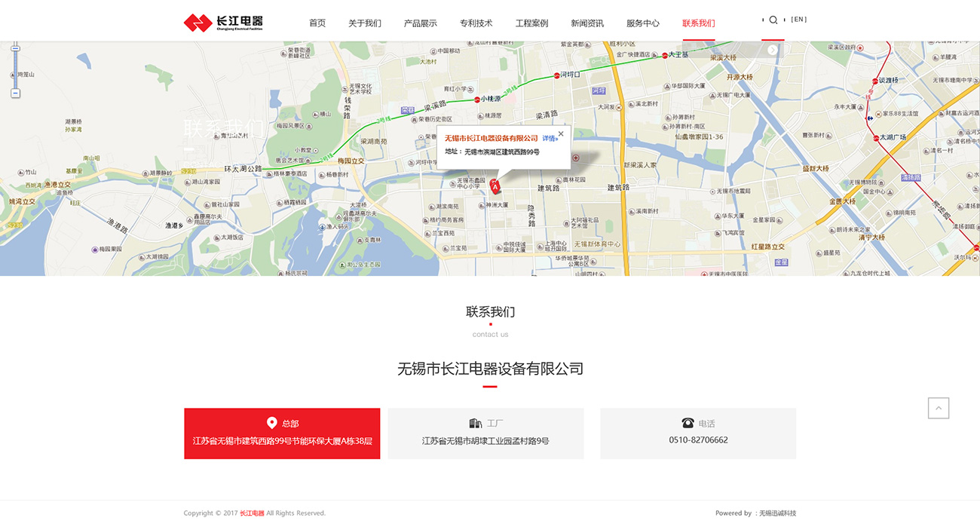This screenshot has width=980, height=527.
Task: Click the red map marker A
Action: tap(495, 185)
